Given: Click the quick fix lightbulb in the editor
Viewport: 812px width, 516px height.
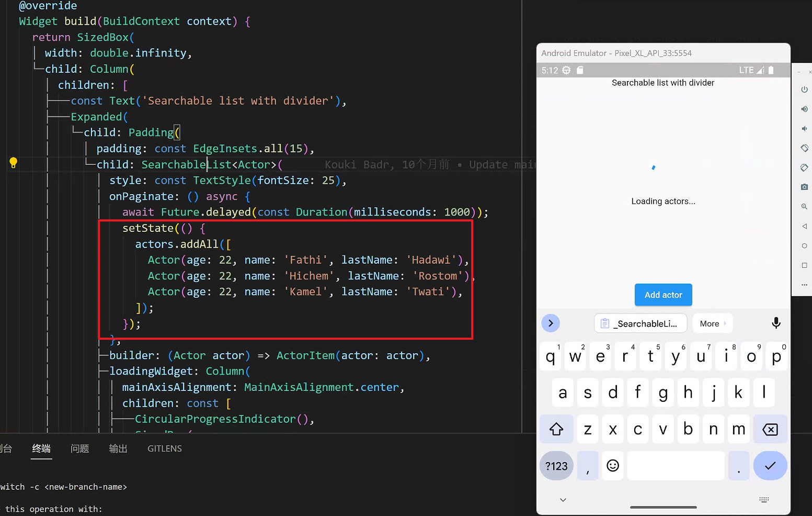Looking at the screenshot, I should 13,162.
